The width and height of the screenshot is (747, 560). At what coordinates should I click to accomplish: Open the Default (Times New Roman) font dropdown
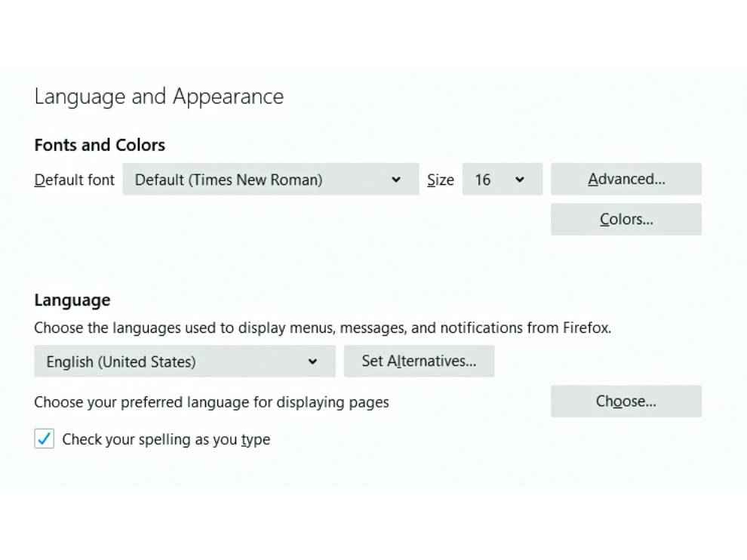pos(271,179)
